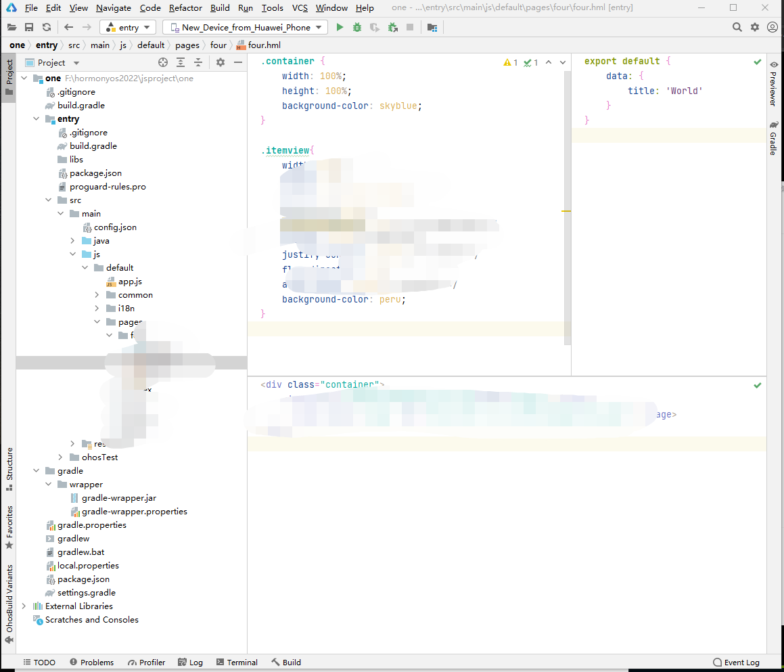Image resolution: width=784 pixels, height=672 pixels.
Task: Open the run configuration dropdown for entry
Action: (128, 27)
